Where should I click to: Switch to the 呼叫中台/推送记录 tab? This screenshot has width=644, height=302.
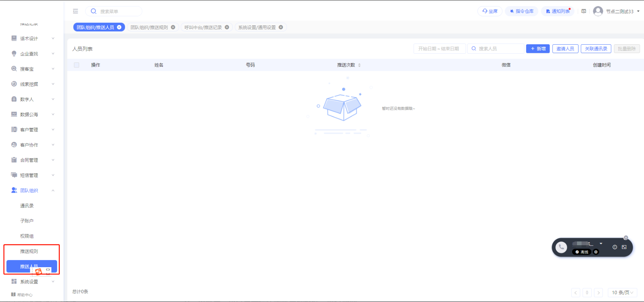pos(203,27)
